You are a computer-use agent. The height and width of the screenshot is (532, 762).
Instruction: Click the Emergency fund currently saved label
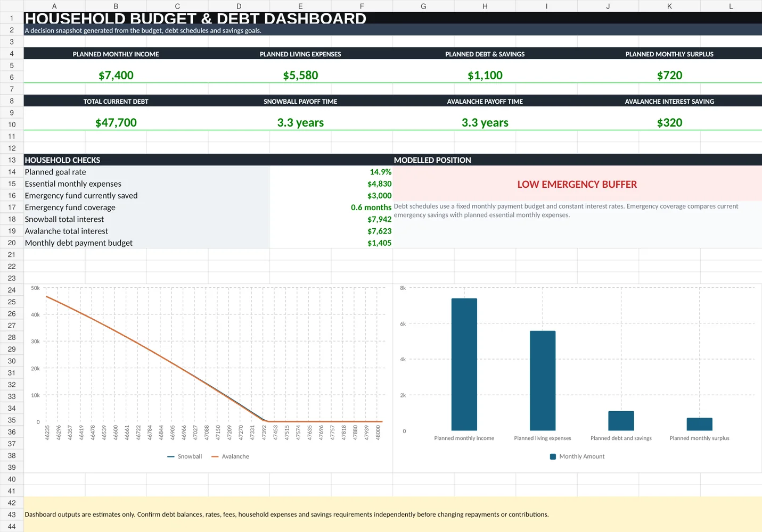click(x=81, y=196)
